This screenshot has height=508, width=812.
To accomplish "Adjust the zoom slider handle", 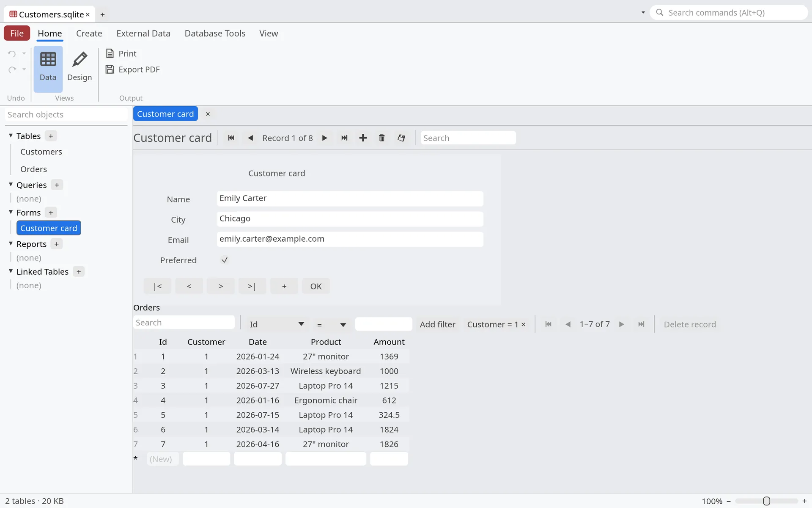I will point(766,501).
